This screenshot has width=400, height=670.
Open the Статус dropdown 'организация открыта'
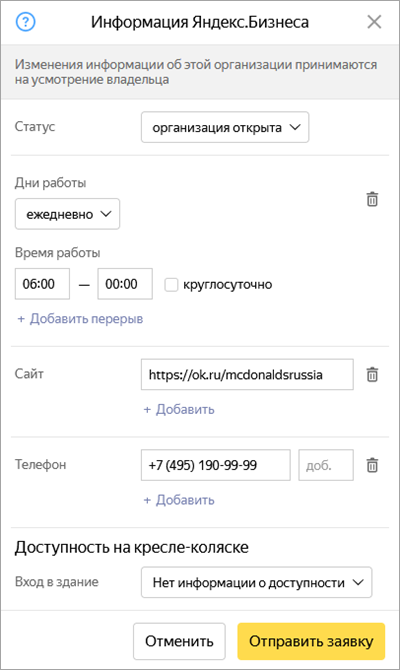point(225,127)
